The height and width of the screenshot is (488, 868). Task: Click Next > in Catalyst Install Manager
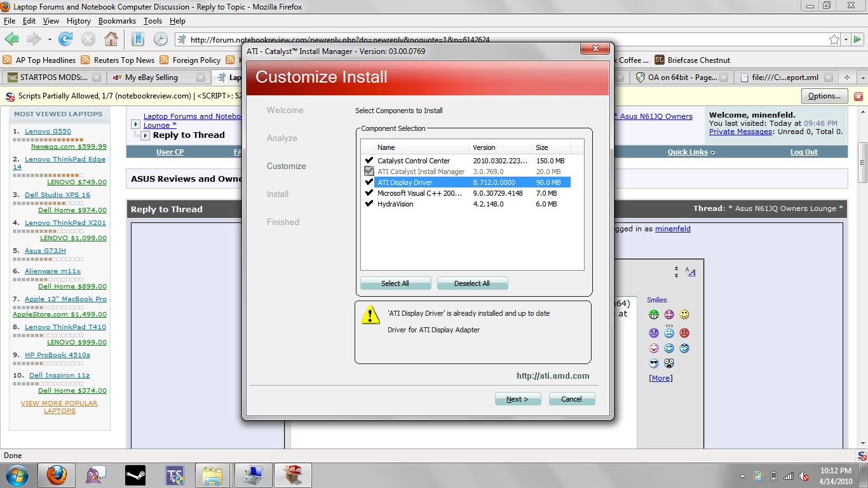(x=518, y=399)
